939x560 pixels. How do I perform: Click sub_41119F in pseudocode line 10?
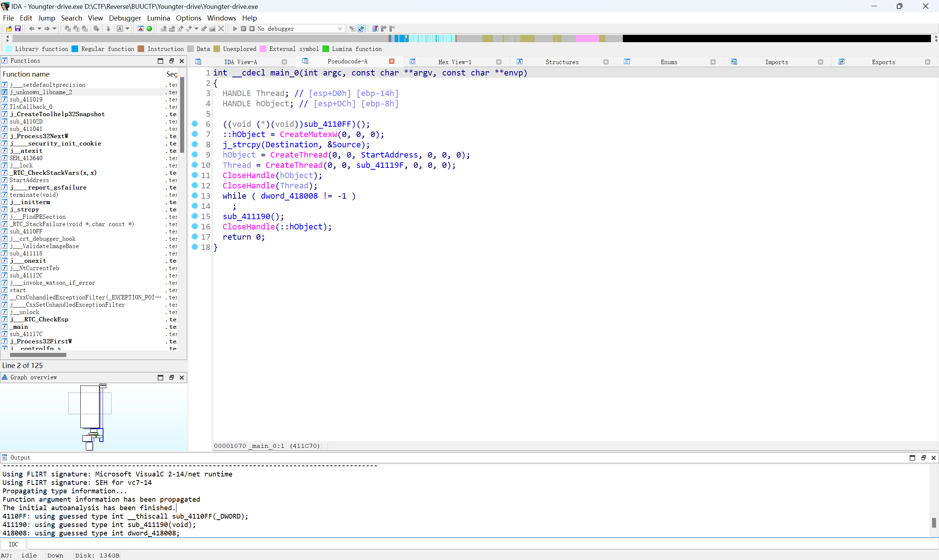pyautogui.click(x=380, y=165)
